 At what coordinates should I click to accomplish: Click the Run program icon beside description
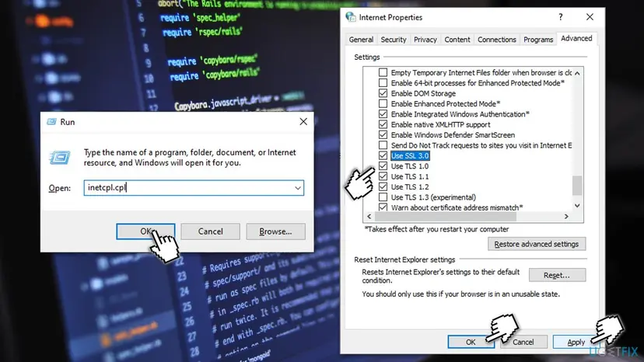tap(60, 158)
